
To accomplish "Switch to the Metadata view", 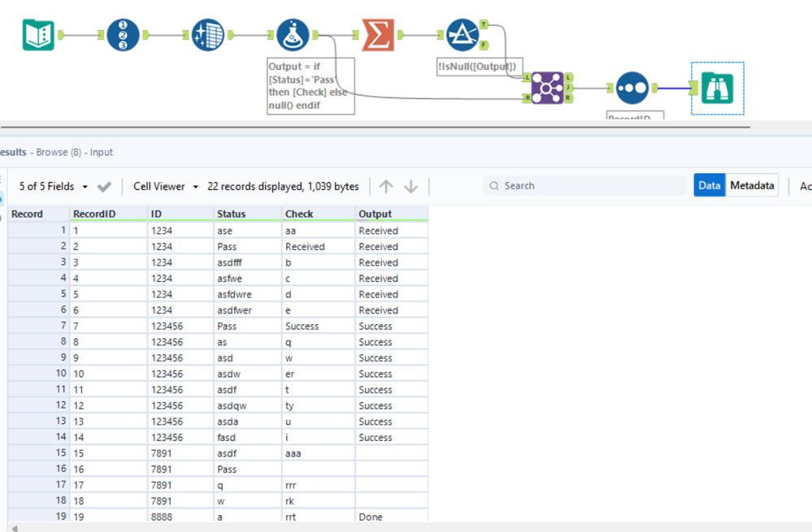I will click(752, 185).
